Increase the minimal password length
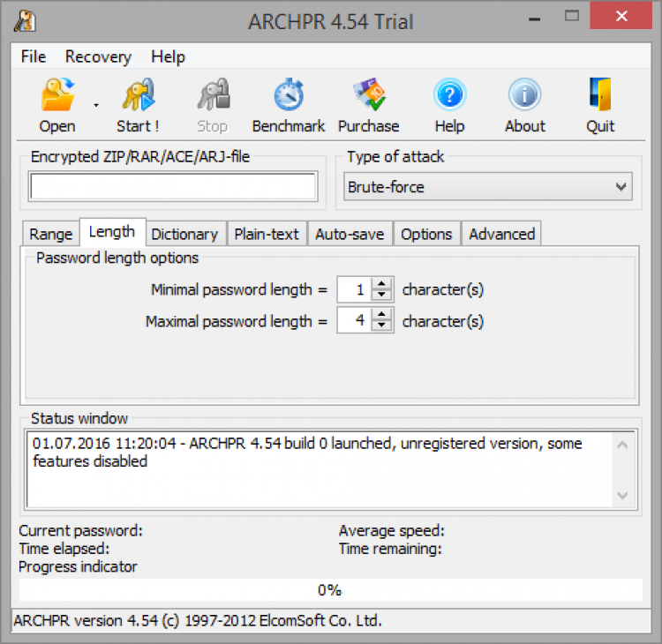This screenshot has width=662, height=644. pyautogui.click(x=381, y=283)
